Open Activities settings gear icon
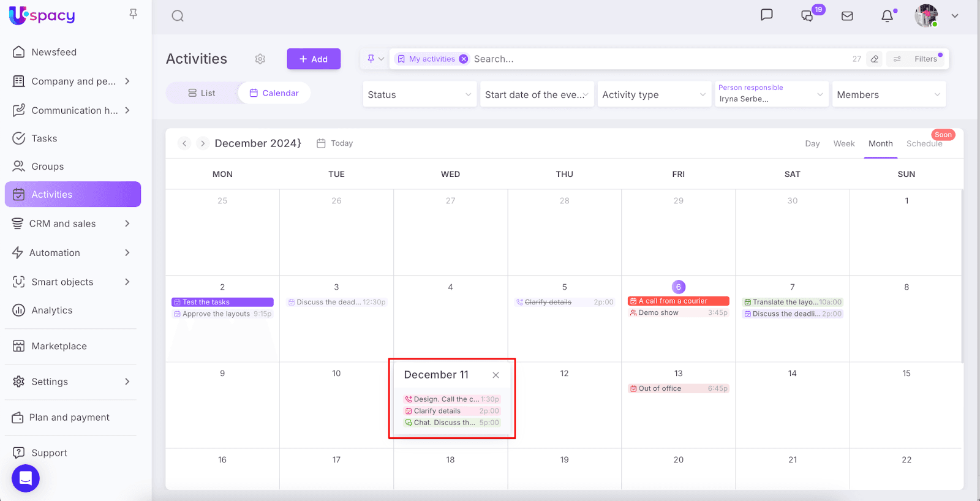Screen dimensions: 980x501 pos(260,59)
